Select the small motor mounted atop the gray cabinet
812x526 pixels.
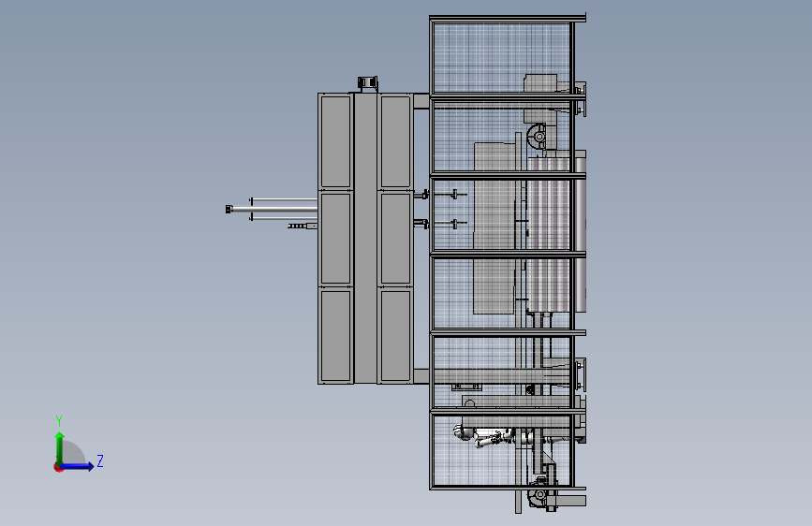click(368, 84)
